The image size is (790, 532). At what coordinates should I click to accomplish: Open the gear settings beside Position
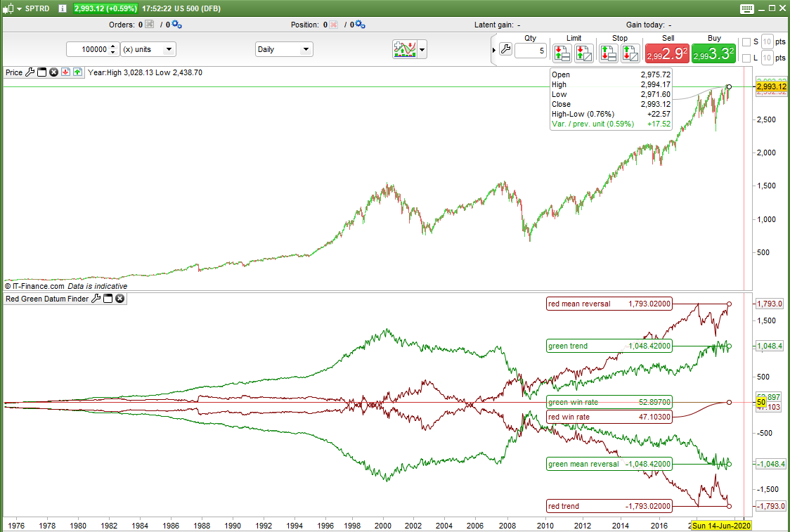pyautogui.click(x=360, y=24)
